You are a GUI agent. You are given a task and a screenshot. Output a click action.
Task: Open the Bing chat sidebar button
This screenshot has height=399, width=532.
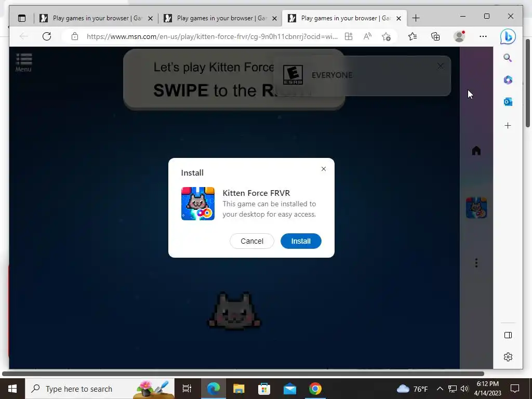click(508, 36)
